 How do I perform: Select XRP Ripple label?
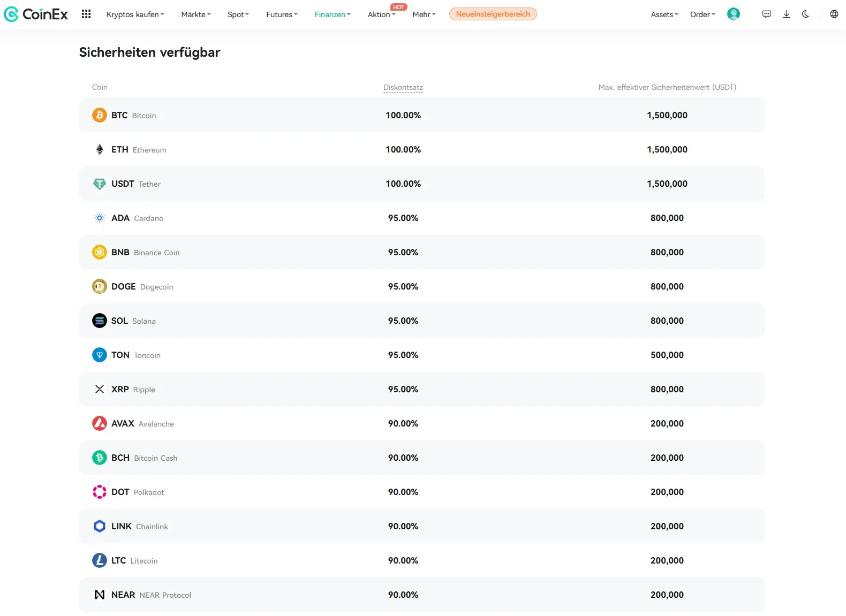(133, 389)
